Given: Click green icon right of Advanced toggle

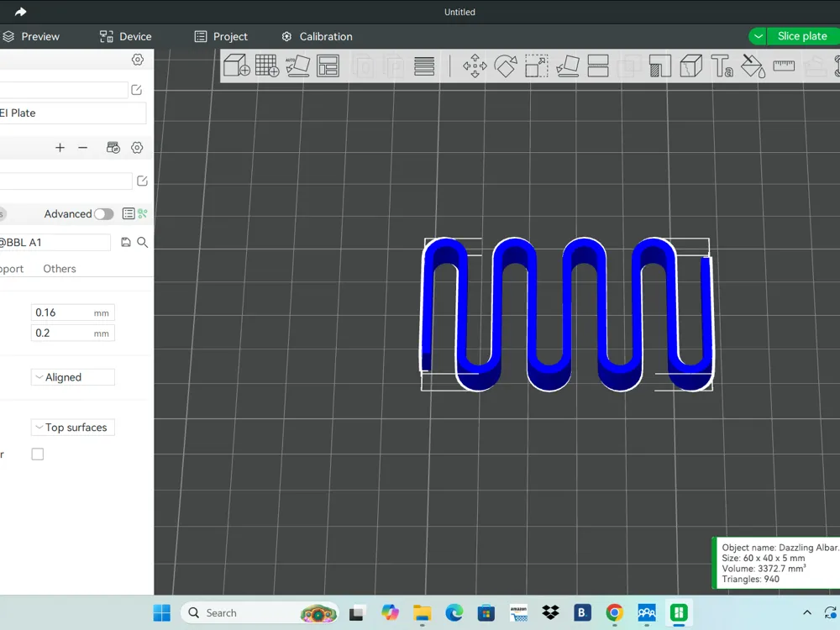Looking at the screenshot, I should [143, 213].
